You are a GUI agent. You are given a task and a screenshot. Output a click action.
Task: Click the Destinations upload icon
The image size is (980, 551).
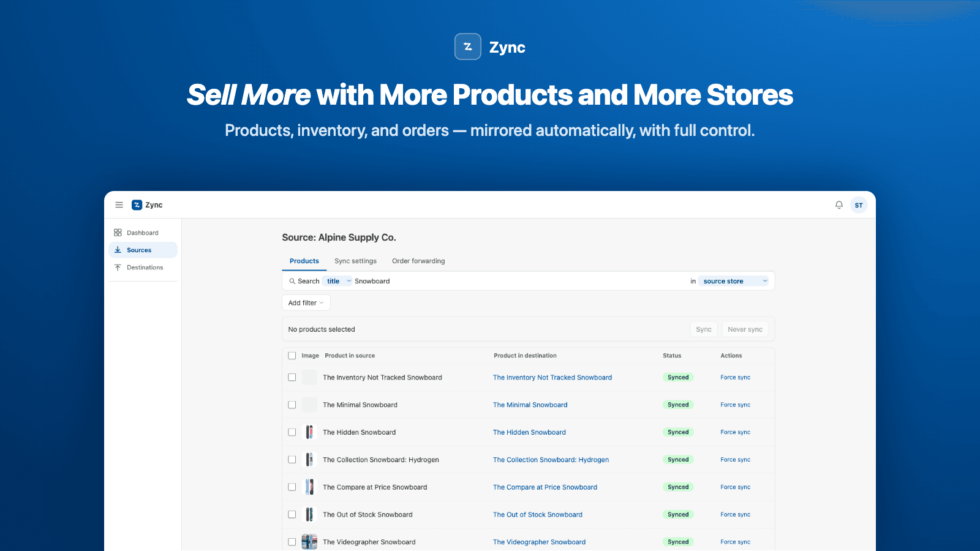tap(118, 268)
